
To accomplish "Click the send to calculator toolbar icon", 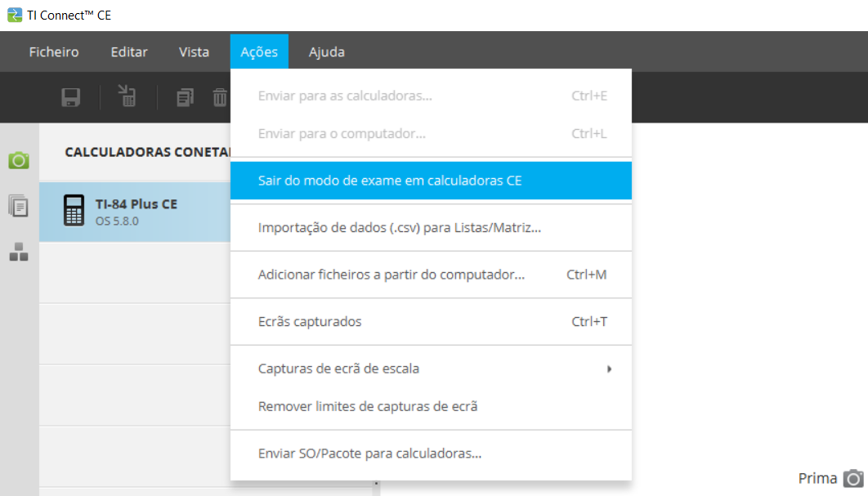I will [x=127, y=96].
